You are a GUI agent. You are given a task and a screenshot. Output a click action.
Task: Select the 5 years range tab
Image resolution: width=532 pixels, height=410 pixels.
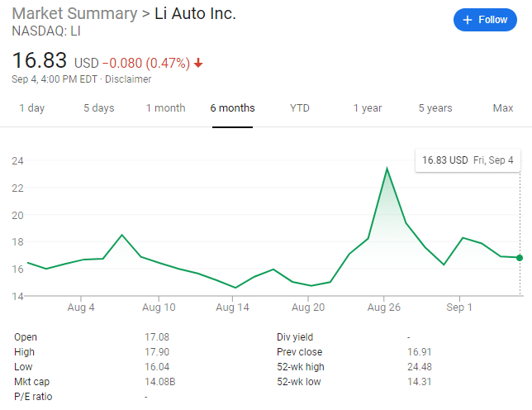[435, 108]
